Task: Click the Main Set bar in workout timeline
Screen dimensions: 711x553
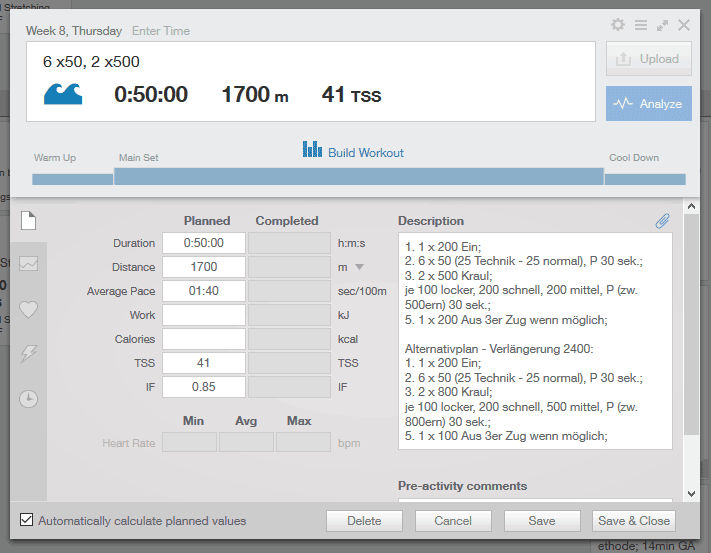Action: (358, 177)
